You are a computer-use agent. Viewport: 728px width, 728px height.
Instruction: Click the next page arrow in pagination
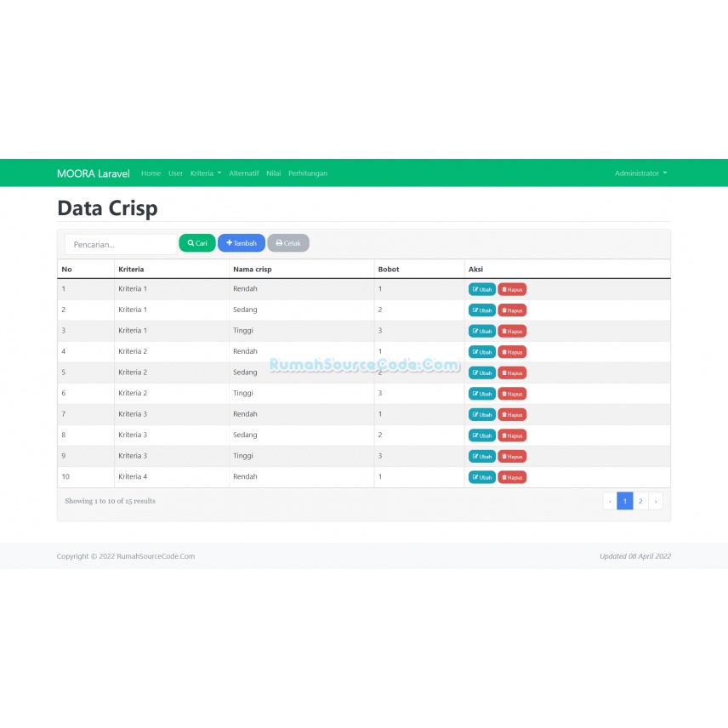click(656, 501)
